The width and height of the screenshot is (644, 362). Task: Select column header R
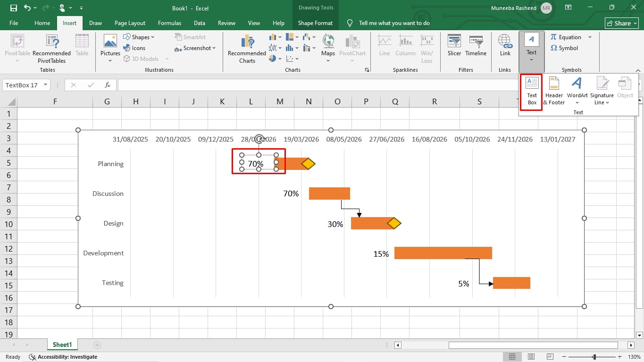click(435, 101)
